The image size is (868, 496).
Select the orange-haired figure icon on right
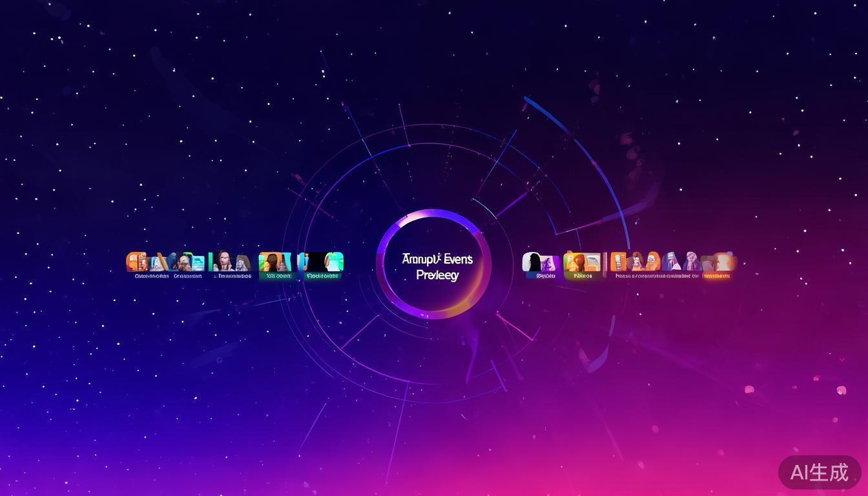[652, 262]
